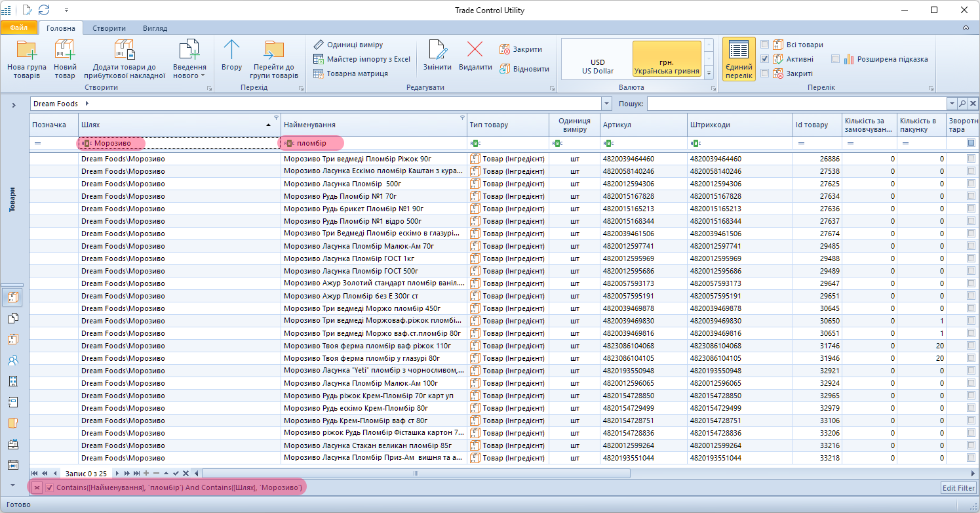The width and height of the screenshot is (980, 513).
Task: Click the Edit Filter button
Action: 958,487
